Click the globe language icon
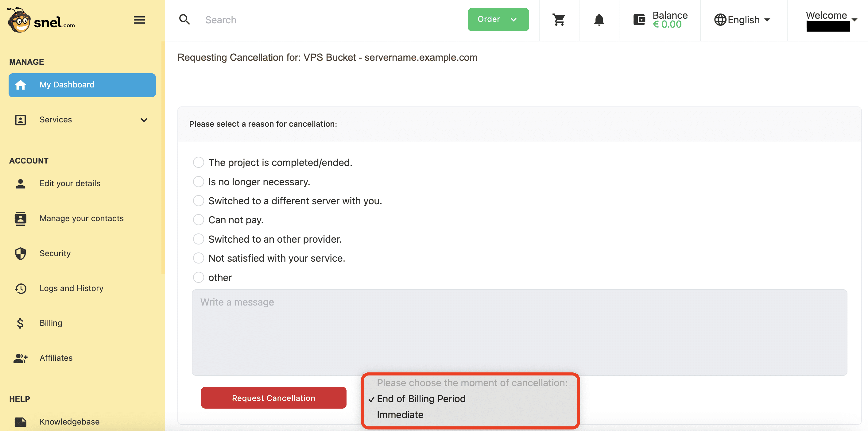Viewport: 868px width, 431px height. (x=720, y=20)
